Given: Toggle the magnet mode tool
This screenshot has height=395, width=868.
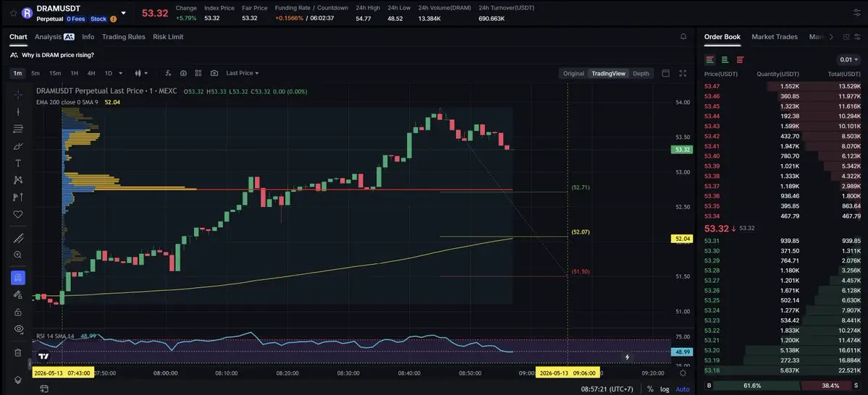Looking at the screenshot, I should (17, 278).
